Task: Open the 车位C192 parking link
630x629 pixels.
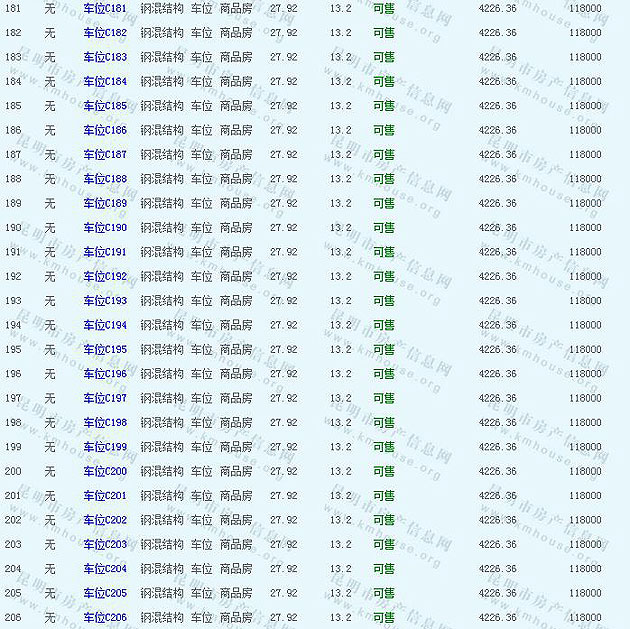Action: (105, 276)
